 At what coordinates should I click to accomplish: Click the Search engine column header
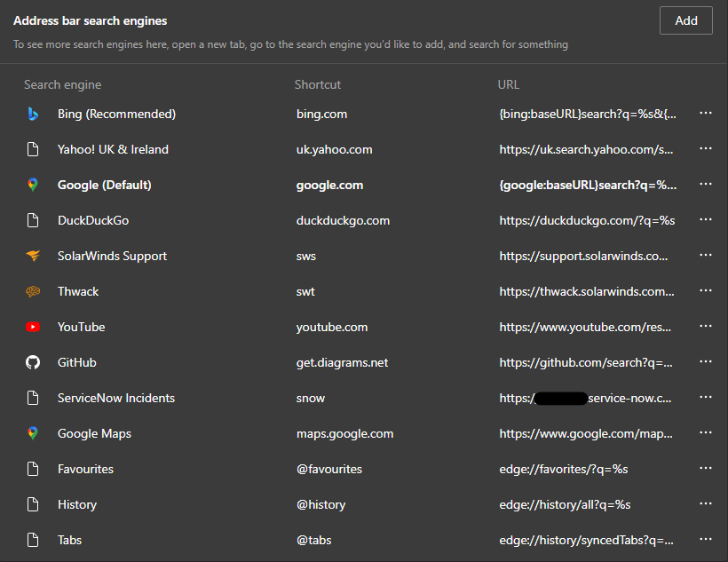coord(63,84)
